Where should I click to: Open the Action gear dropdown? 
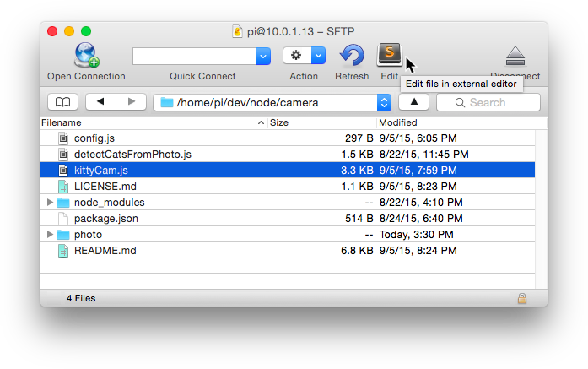(304, 56)
